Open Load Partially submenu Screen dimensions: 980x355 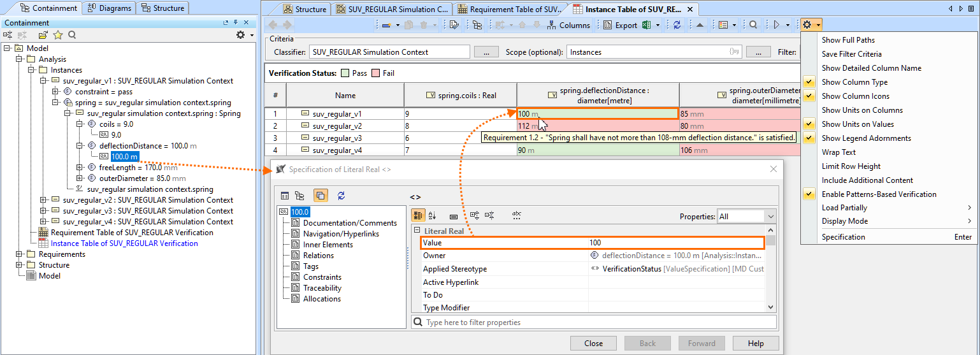[x=889, y=208]
